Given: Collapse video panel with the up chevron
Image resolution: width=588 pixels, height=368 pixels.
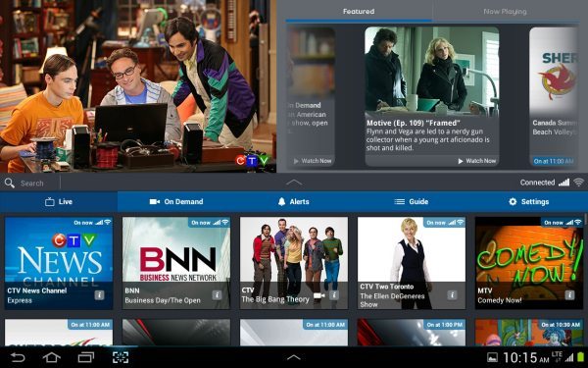Looking at the screenshot, I should [x=294, y=183].
